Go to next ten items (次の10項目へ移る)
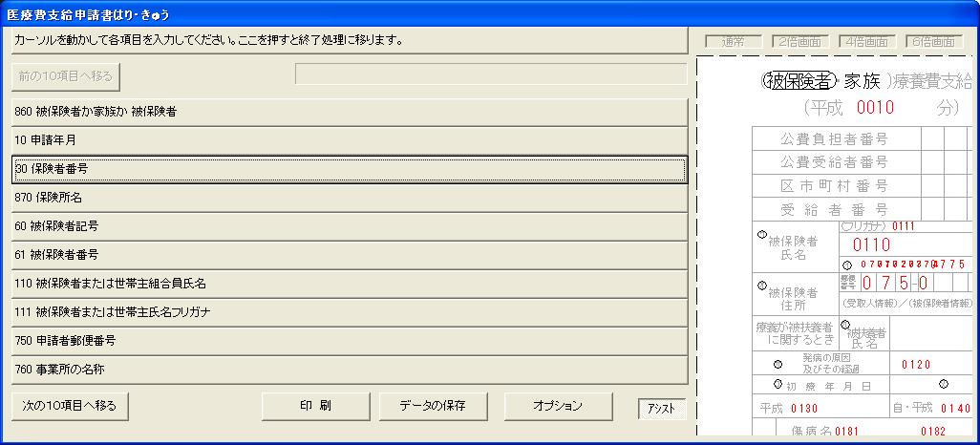 (70, 406)
